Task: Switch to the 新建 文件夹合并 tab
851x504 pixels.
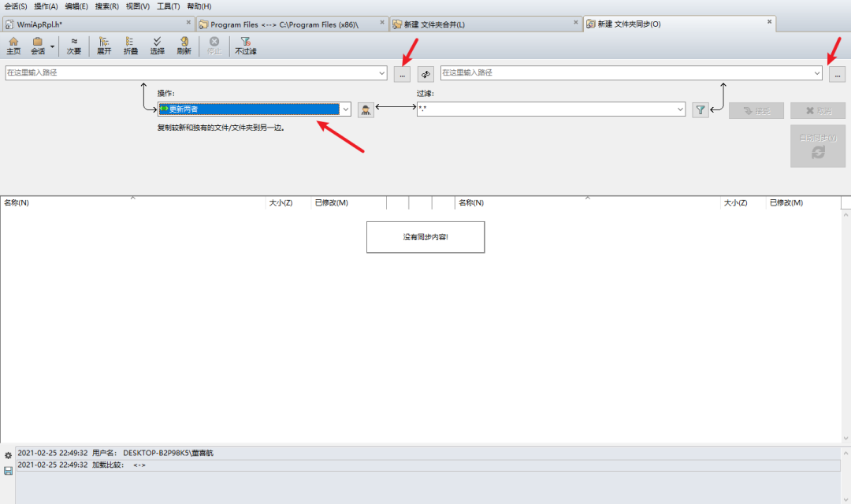Action: [485, 24]
